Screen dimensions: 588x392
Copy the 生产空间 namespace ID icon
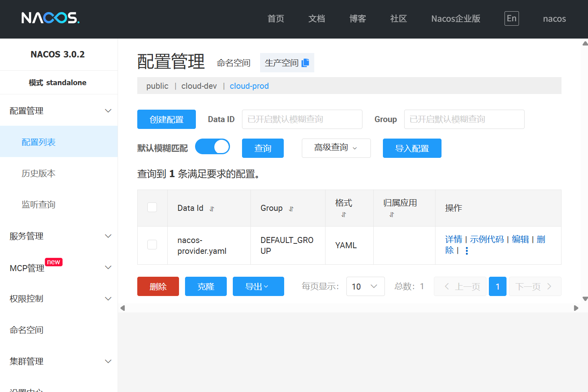(305, 63)
